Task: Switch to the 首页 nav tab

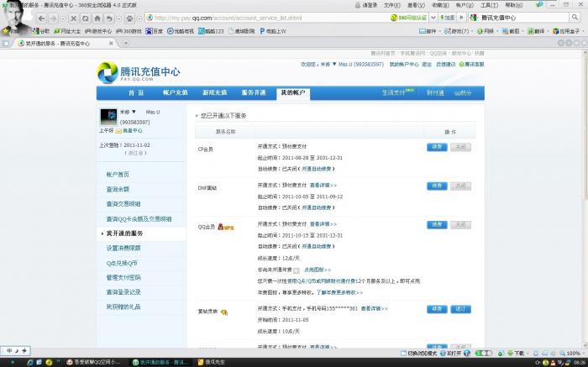Action: click(136, 93)
